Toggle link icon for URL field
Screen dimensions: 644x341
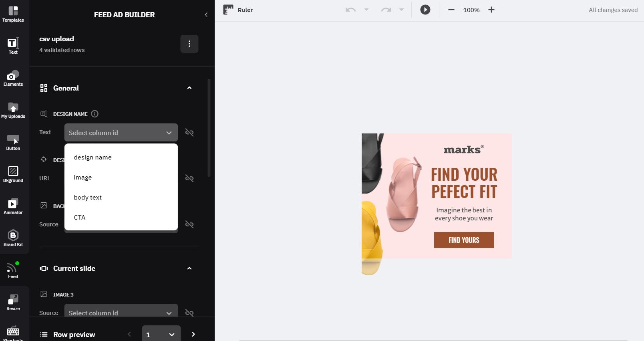point(189,178)
